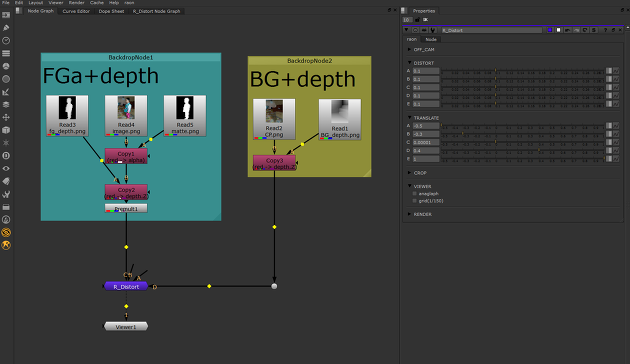Open the Time nodes clock icon
Viewport: 630px width, 364px height.
pos(6,41)
